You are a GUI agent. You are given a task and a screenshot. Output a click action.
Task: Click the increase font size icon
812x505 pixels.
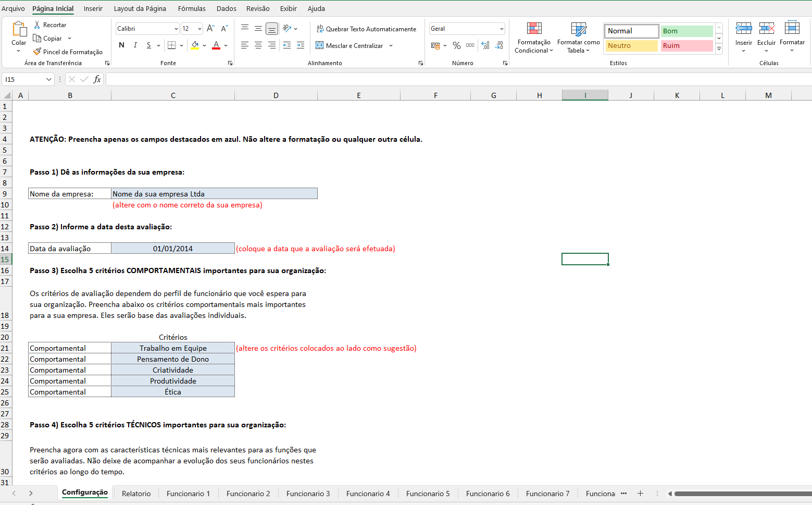[x=210, y=29]
